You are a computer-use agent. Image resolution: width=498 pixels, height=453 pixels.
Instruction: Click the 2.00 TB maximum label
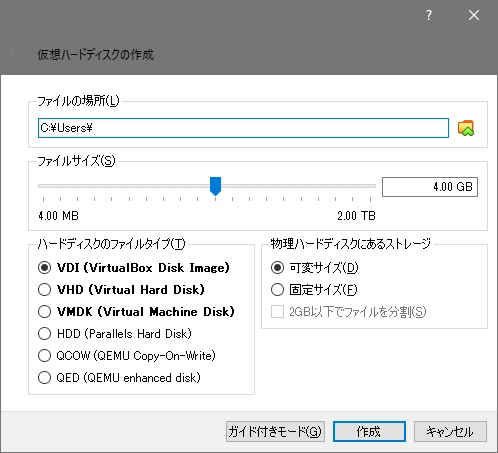pos(356,216)
